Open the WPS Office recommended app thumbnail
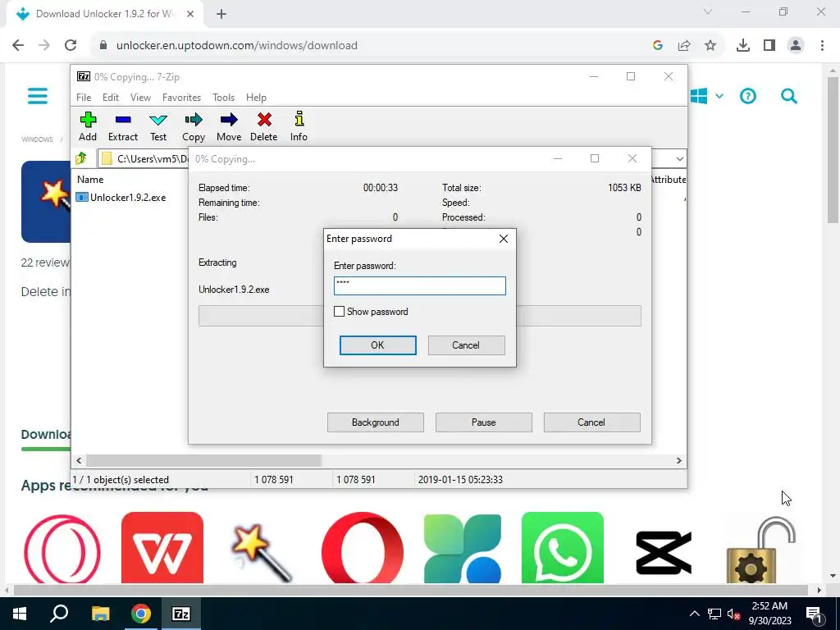Viewport: 840px width, 630px height. [162, 547]
